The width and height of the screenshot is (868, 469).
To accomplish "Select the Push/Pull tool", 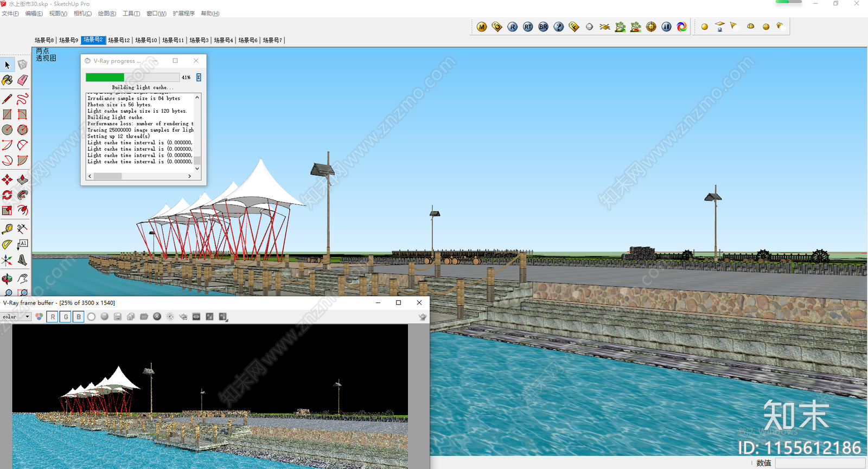I will pos(22,180).
